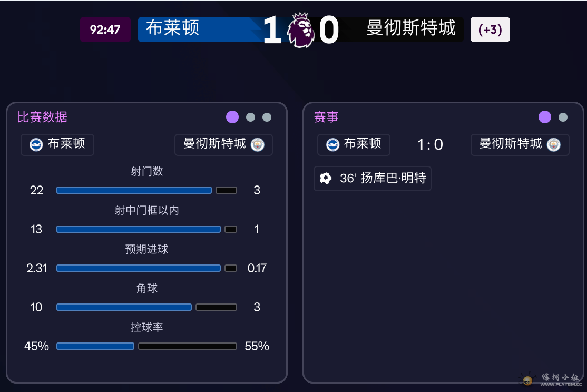Image resolution: width=587 pixels, height=392 pixels.
Task: Switch to third page dot in 比赛数据
Action: tap(267, 117)
